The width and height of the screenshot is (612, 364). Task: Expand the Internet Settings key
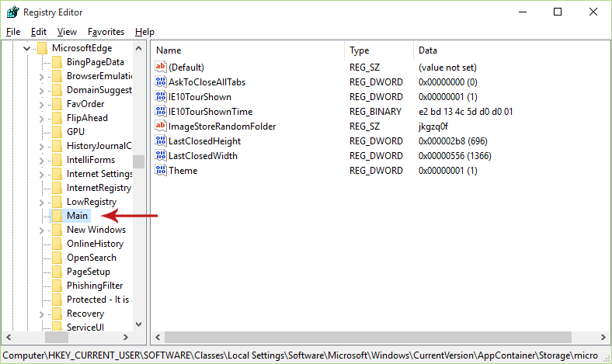click(41, 175)
